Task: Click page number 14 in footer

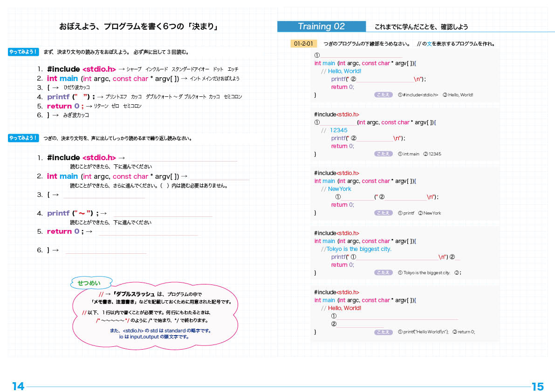Action: click(18, 386)
